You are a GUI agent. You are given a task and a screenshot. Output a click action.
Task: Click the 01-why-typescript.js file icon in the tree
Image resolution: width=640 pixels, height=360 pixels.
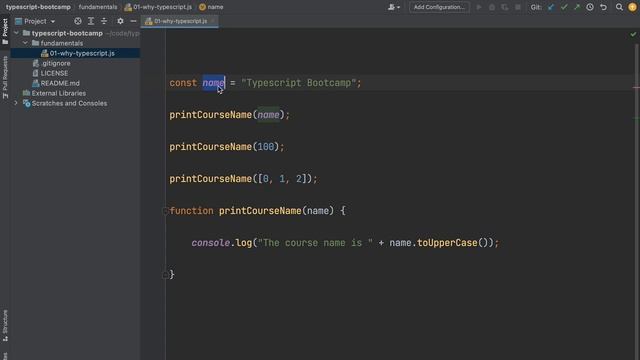[x=44, y=53]
